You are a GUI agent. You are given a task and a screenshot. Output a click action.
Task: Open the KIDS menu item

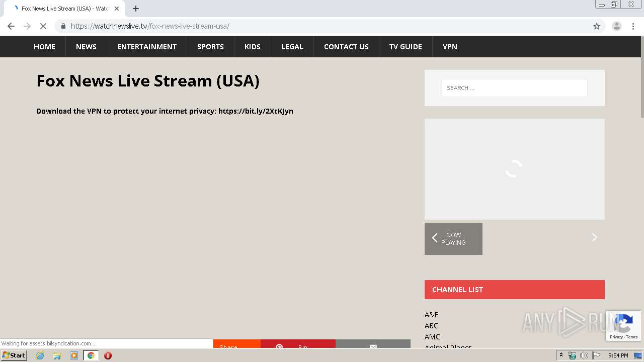point(253,47)
